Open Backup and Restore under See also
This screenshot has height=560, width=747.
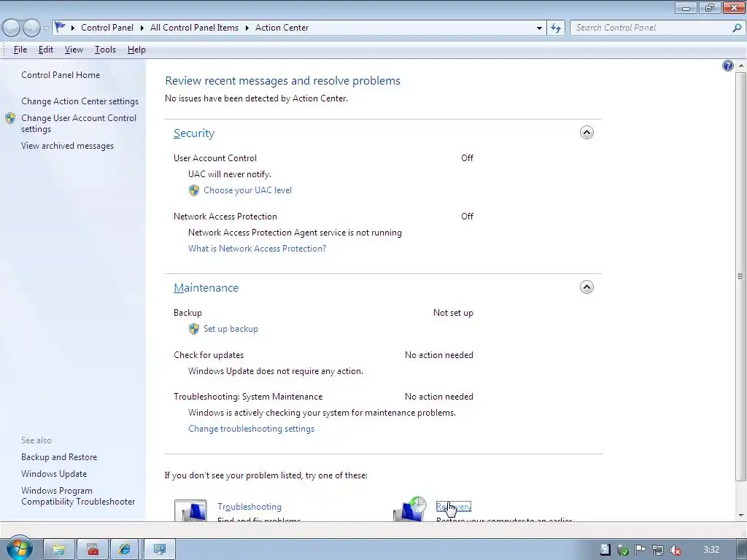pyautogui.click(x=59, y=457)
